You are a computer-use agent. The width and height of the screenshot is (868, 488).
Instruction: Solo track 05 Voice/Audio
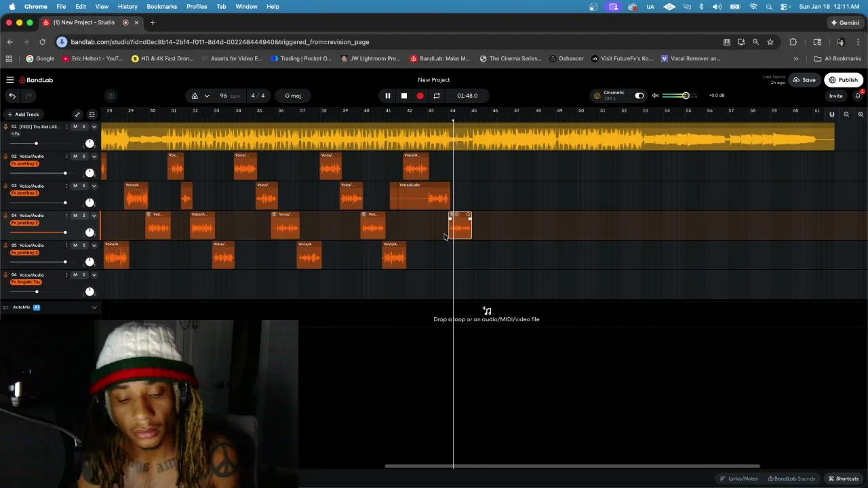point(84,245)
